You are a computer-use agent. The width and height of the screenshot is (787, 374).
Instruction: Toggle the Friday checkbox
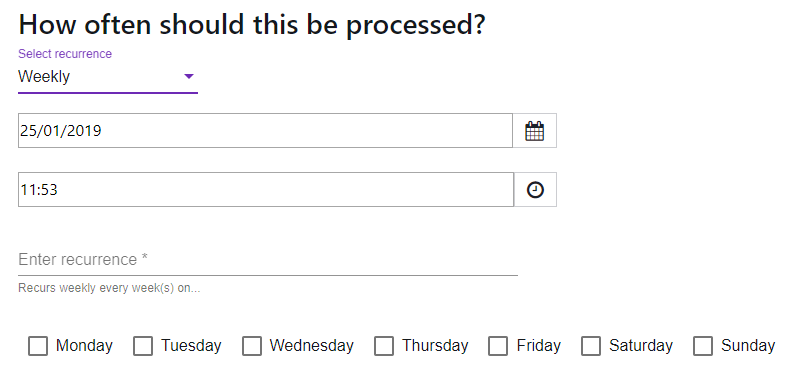point(498,346)
